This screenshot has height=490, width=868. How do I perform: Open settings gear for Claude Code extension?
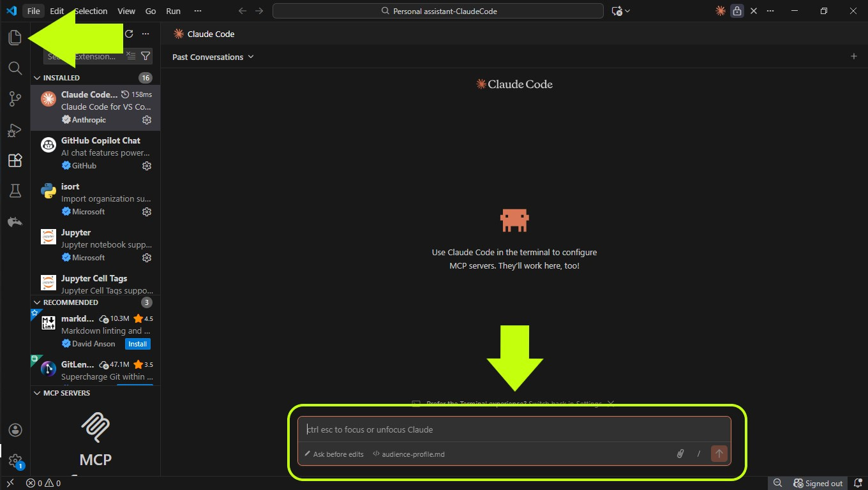click(147, 120)
